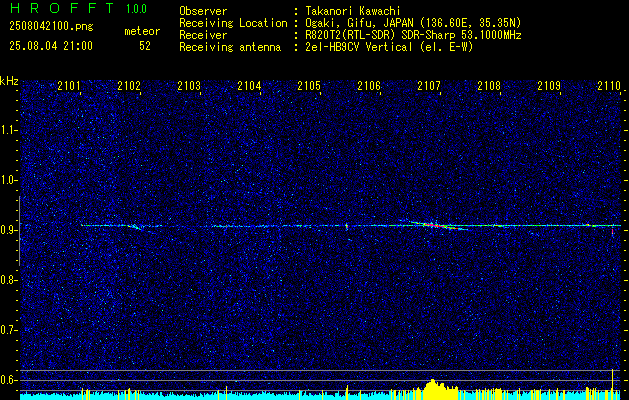
Task: Click the HROFFT program title
Action: pyautogui.click(x=61, y=8)
